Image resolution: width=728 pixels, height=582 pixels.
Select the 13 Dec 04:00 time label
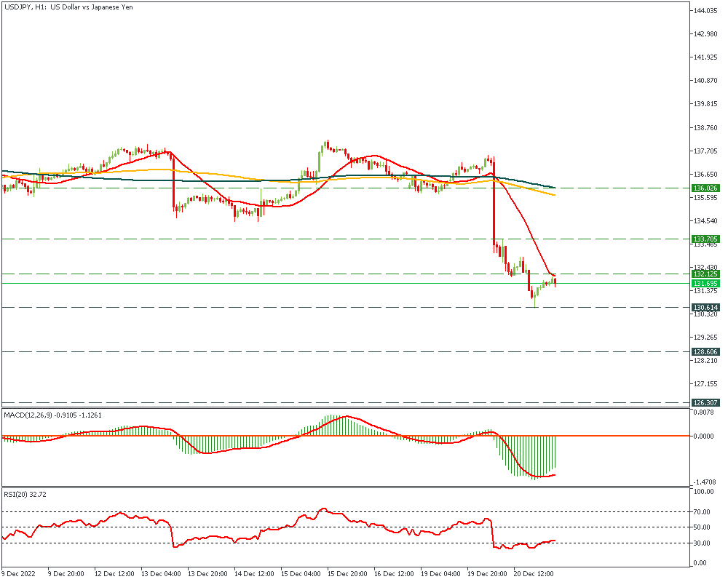point(161,574)
